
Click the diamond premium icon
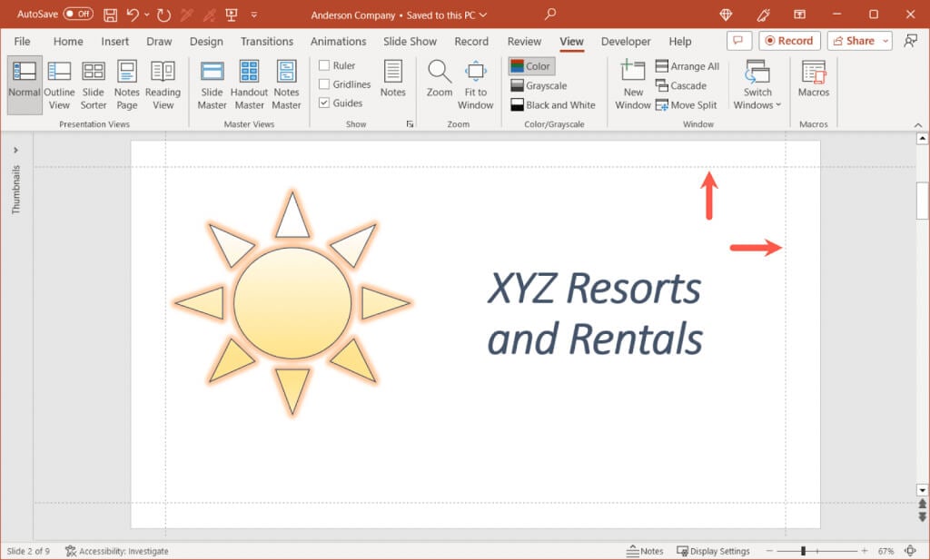[726, 15]
